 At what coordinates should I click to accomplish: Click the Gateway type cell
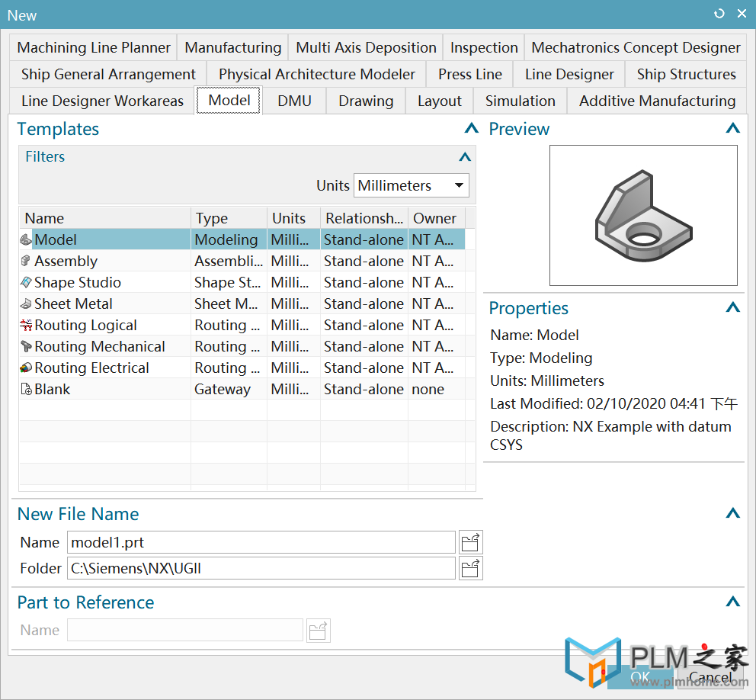(229, 390)
